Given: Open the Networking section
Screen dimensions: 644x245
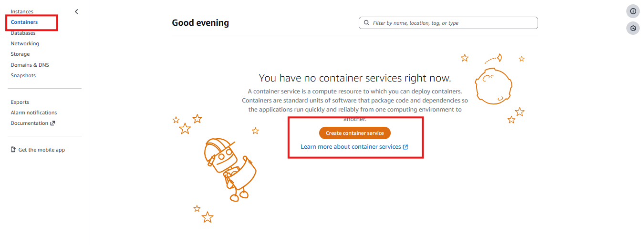Looking at the screenshot, I should coord(25,43).
